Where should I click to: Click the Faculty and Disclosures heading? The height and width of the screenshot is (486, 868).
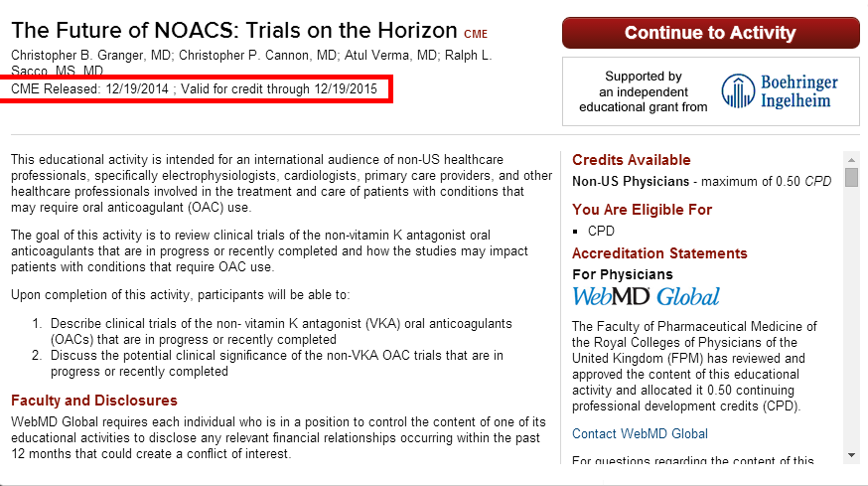point(94,401)
